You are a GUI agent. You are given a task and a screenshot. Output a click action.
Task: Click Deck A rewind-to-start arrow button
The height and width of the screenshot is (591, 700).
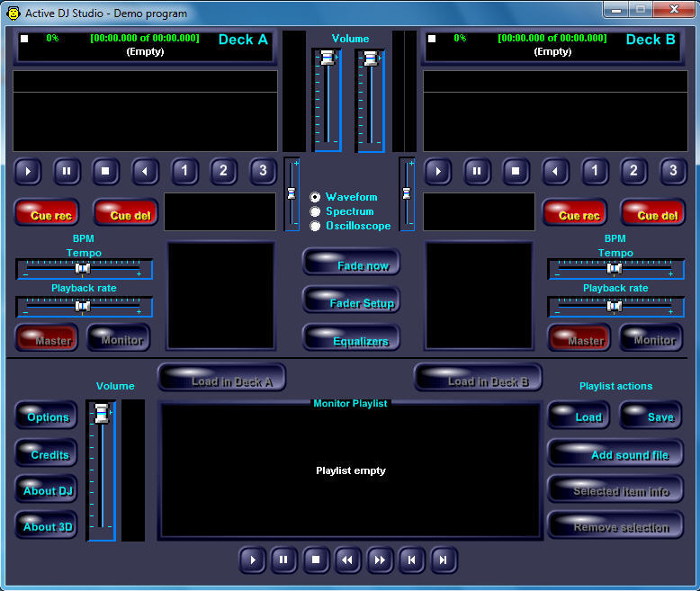pyautogui.click(x=145, y=172)
